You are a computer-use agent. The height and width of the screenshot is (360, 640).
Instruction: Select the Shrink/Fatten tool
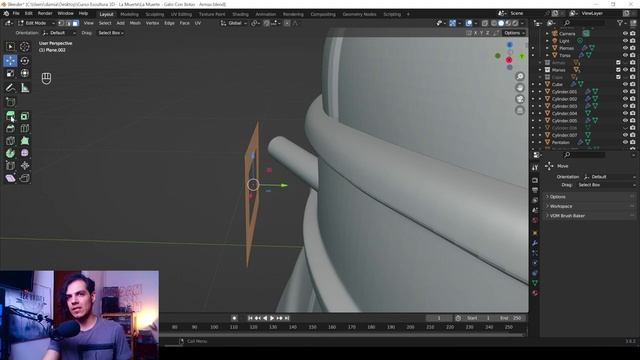point(24,165)
